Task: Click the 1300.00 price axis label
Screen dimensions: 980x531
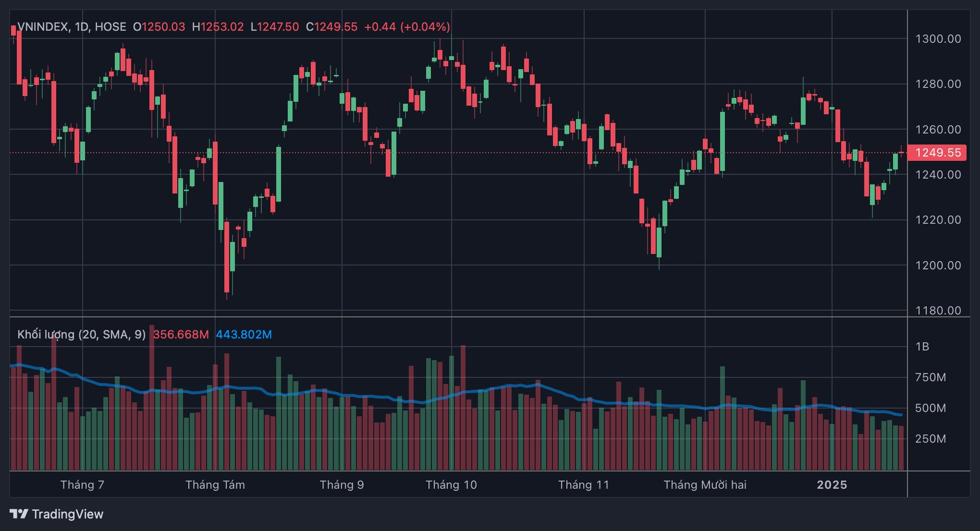Action: tap(938, 39)
